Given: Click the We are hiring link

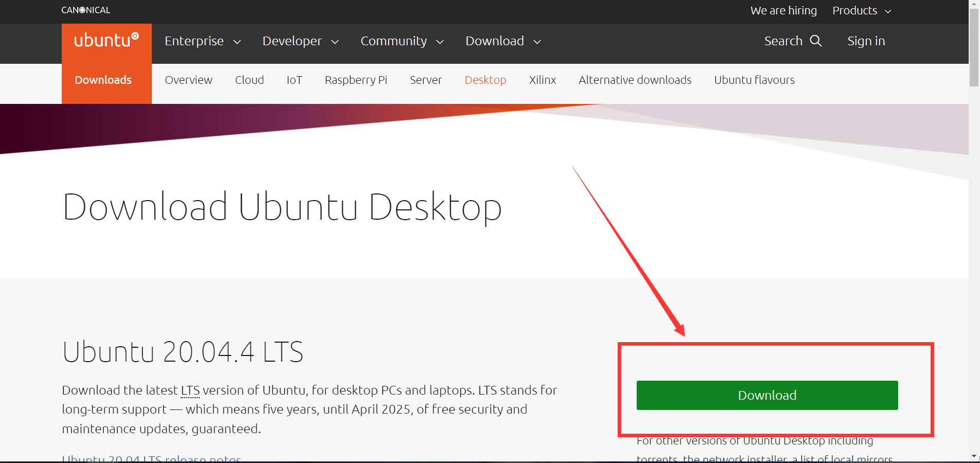Looking at the screenshot, I should click(783, 10).
